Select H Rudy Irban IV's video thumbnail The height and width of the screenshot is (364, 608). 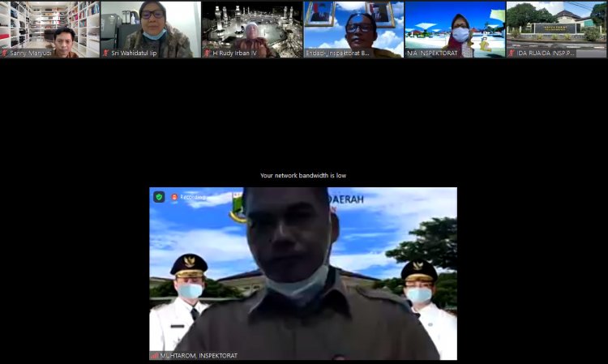point(252,29)
